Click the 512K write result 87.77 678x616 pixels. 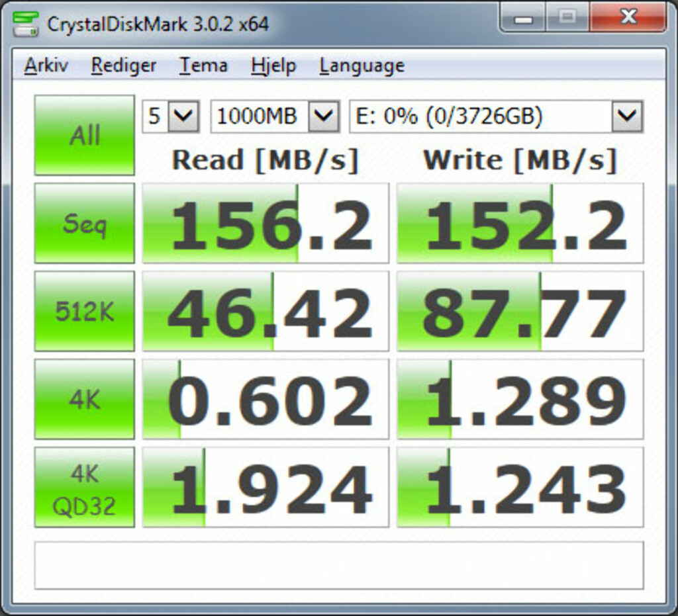520,312
